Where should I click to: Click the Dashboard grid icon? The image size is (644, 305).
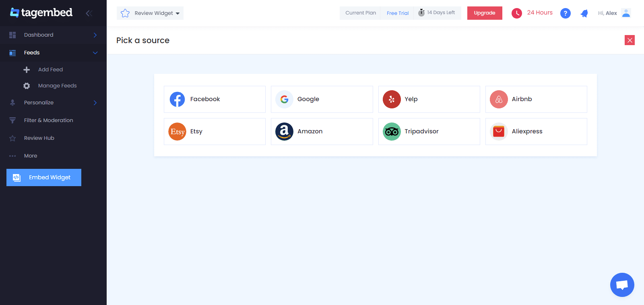12,35
